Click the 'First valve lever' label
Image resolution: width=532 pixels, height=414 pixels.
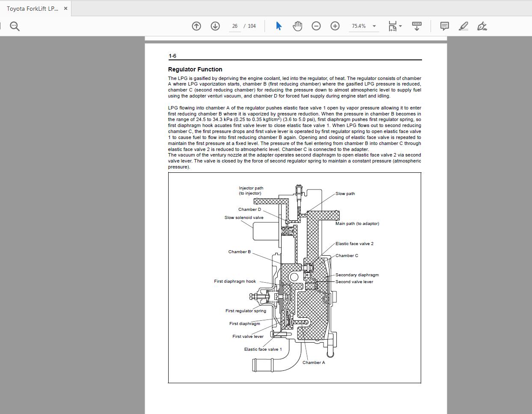[x=248, y=337]
